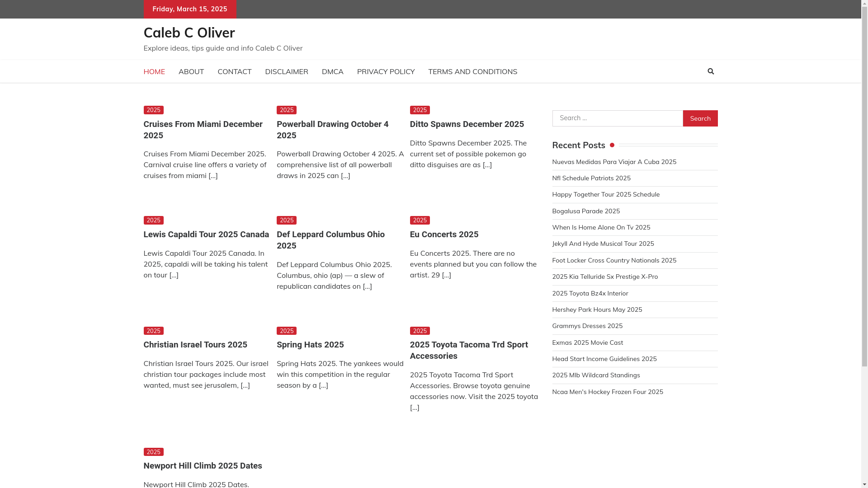Screen dimensions: 868x488
Task: Open Def Leppard Columbus Ohio 2025 post
Action: (330, 240)
